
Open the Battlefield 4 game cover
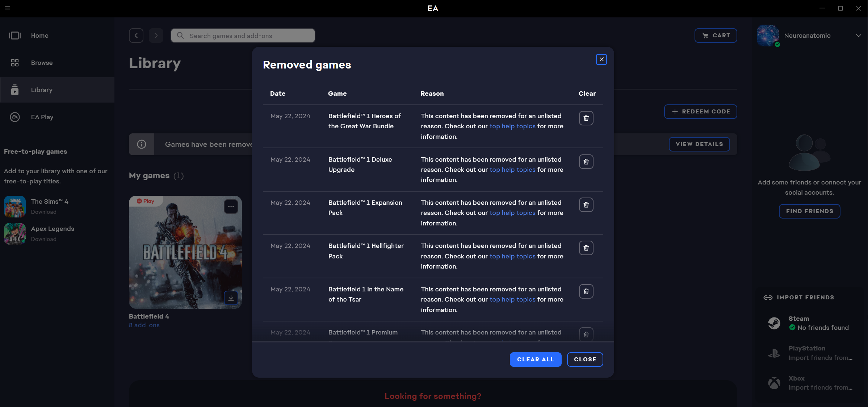pos(185,252)
